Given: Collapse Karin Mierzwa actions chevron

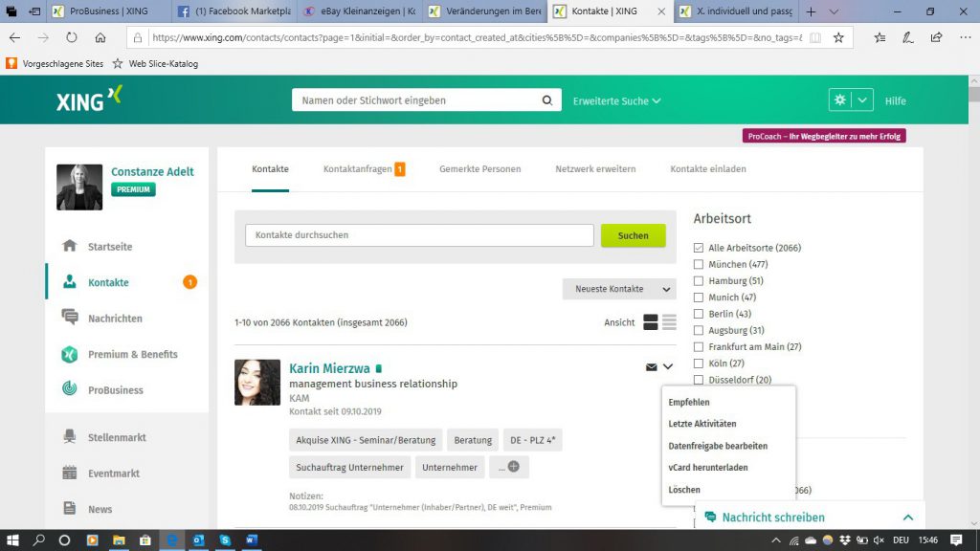Looking at the screenshot, I should (668, 366).
